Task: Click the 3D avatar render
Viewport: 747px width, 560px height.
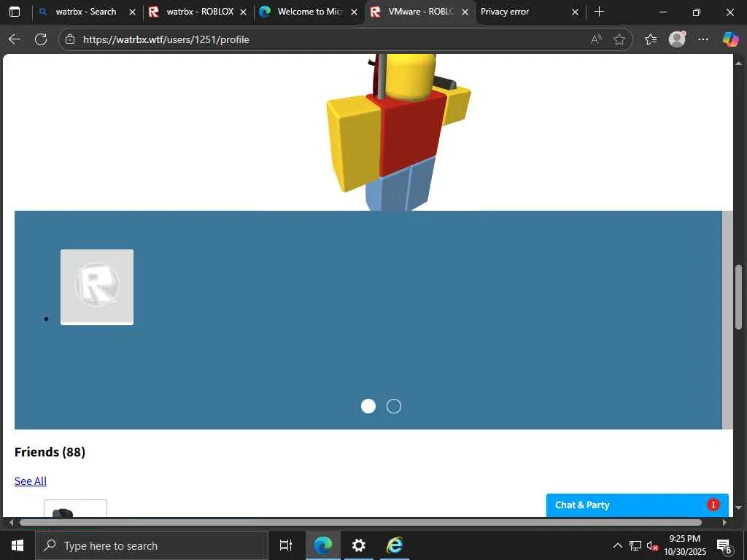Action: (398, 132)
